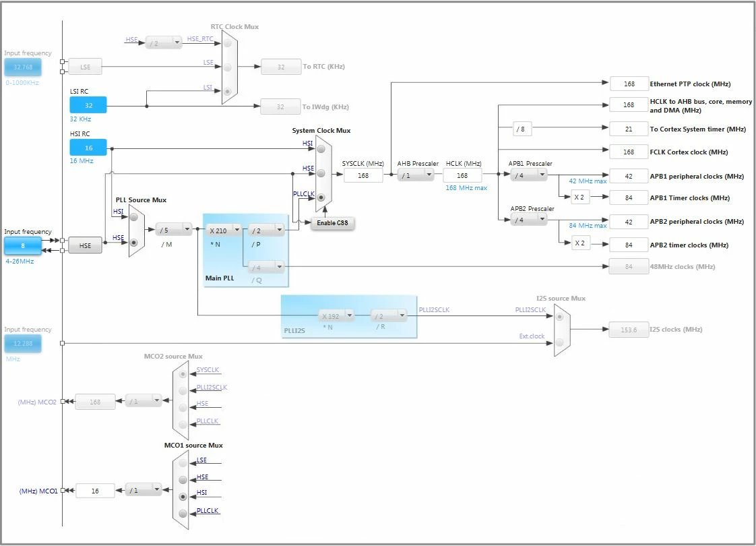Click the HSE oscillator block
756x546 pixels.
[x=85, y=245]
